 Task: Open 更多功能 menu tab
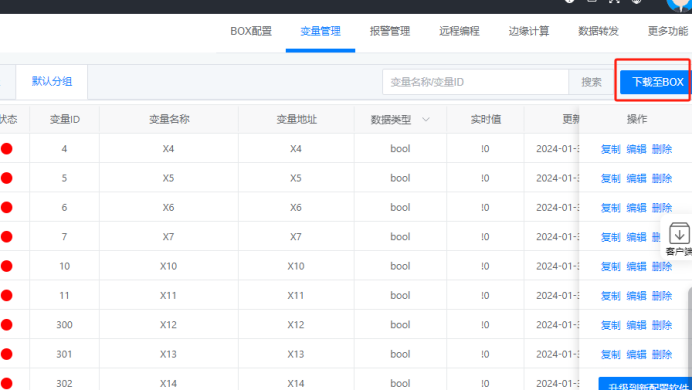[667, 31]
